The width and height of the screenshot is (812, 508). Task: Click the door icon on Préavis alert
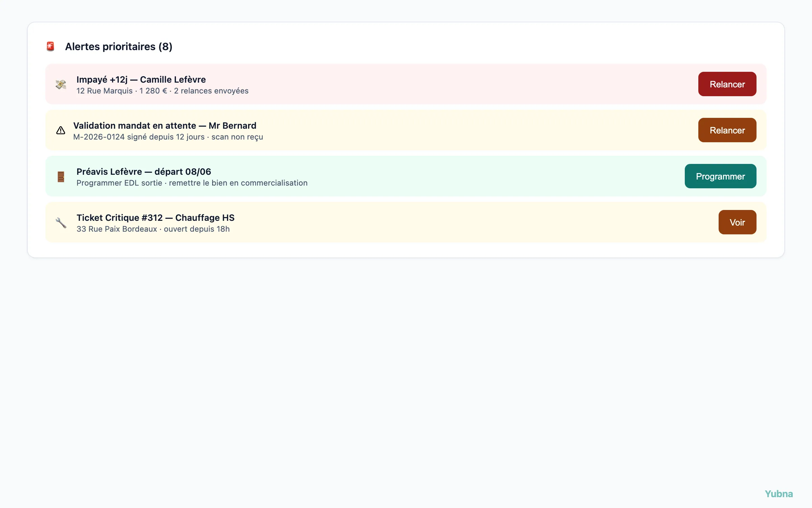(x=61, y=176)
